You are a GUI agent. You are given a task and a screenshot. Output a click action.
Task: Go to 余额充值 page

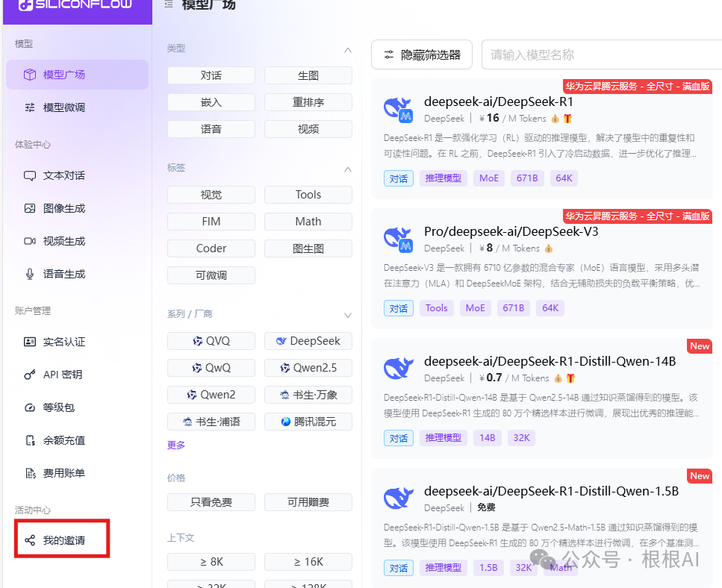(77, 440)
